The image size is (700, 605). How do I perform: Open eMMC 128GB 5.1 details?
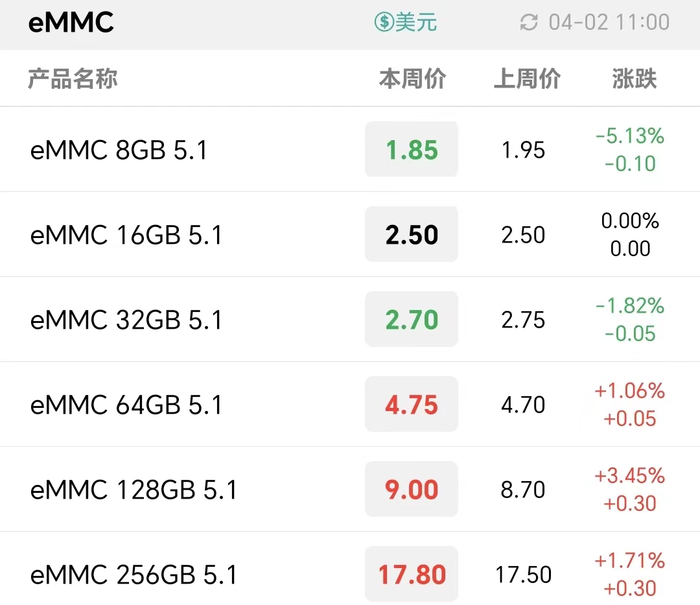(x=350, y=489)
